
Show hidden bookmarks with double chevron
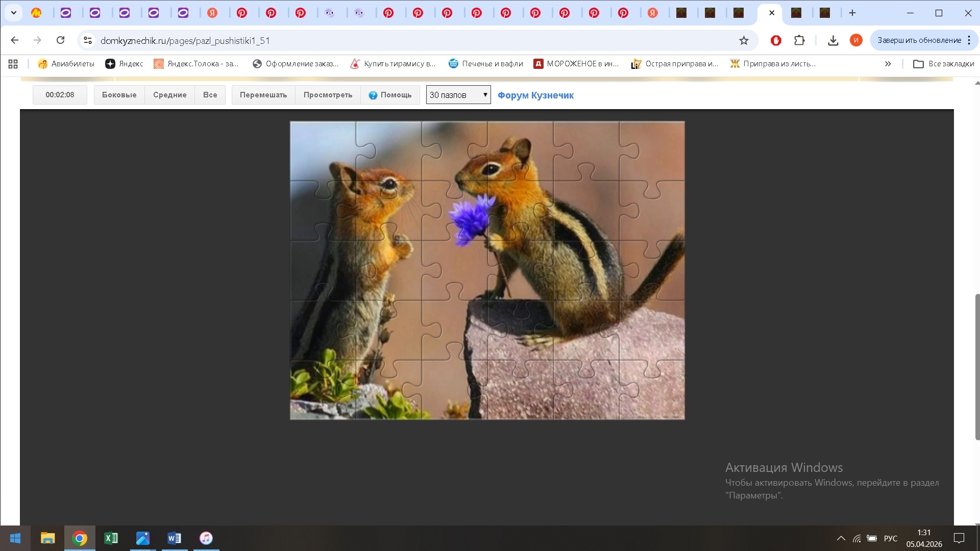click(888, 64)
